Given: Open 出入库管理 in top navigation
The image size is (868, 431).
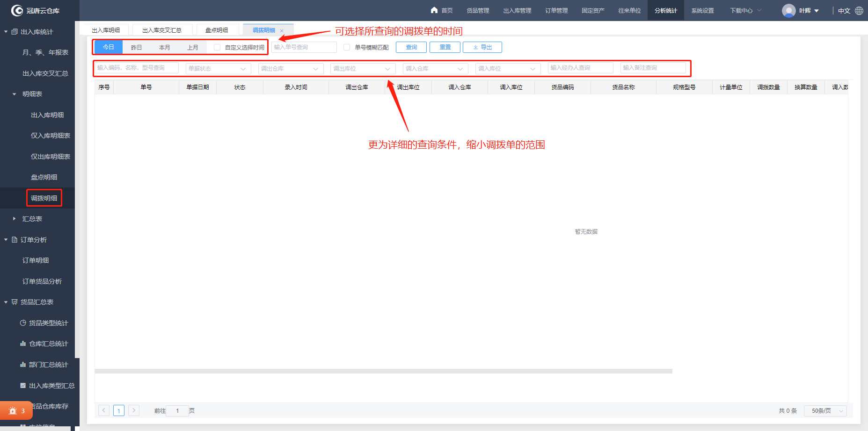Looking at the screenshot, I should point(517,10).
